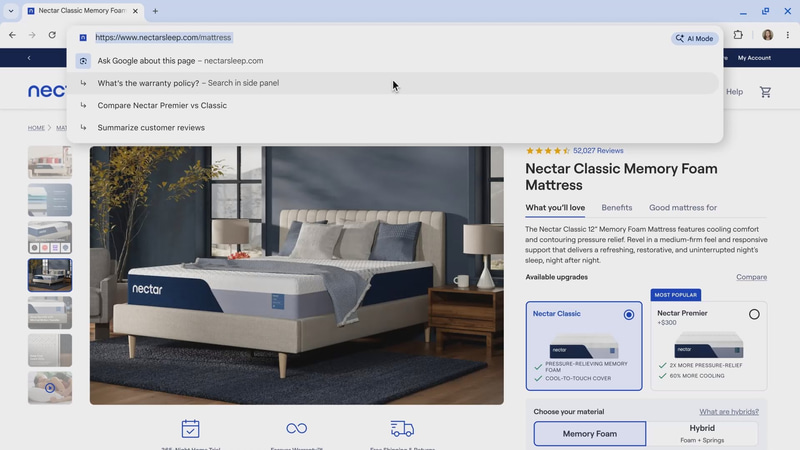Viewport: 800px width, 450px height.
Task: Select the side-view mattress thumbnail below highlighted one
Action: click(50, 313)
